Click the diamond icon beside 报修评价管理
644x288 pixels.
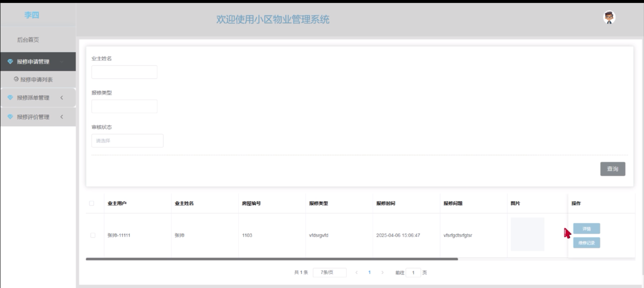click(x=10, y=117)
